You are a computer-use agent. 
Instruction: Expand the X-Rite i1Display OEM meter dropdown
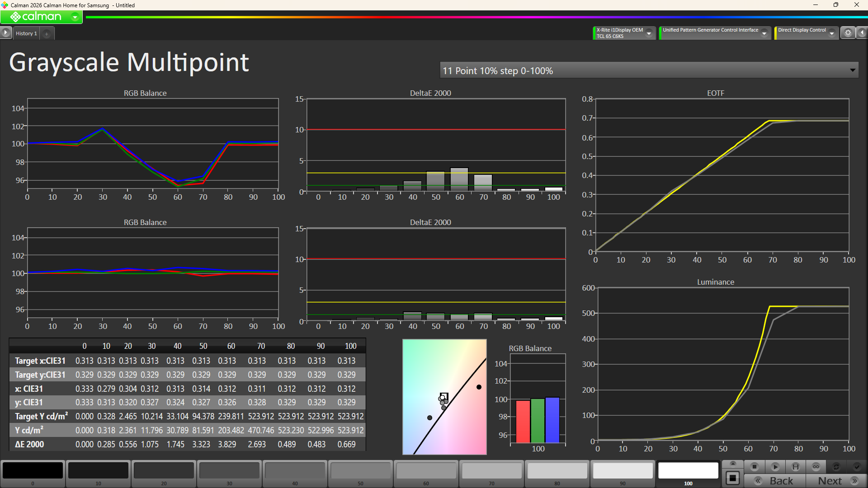point(649,33)
